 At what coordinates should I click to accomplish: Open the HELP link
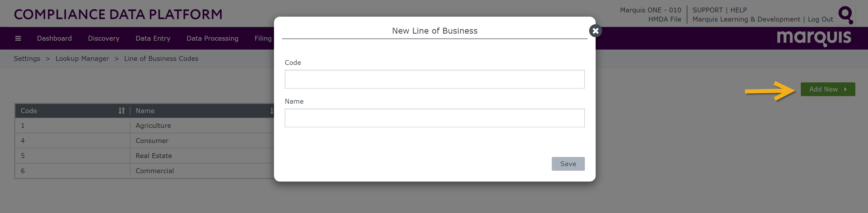[739, 10]
